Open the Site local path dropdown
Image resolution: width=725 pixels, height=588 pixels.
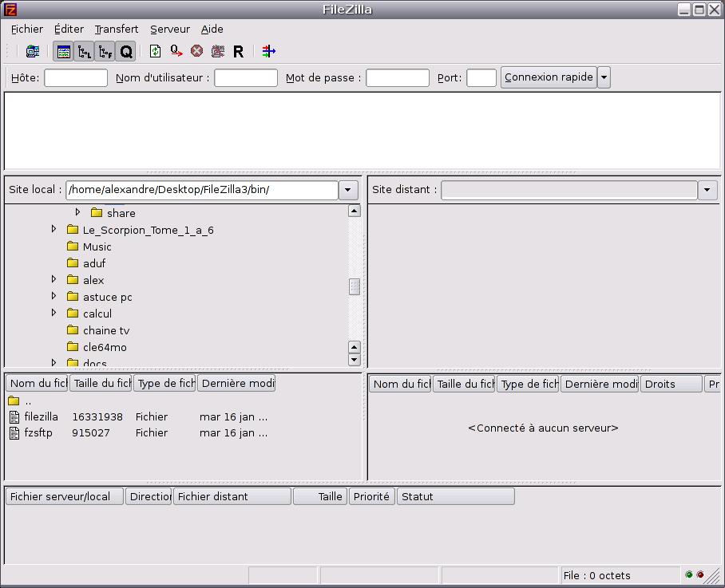[347, 190]
